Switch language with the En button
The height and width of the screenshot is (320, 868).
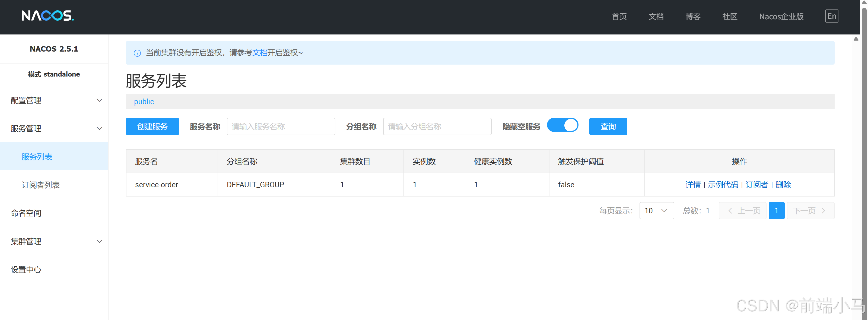pos(832,16)
